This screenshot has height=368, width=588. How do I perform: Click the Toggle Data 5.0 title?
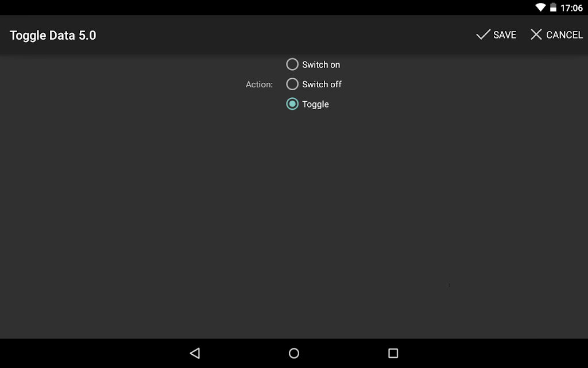53,35
